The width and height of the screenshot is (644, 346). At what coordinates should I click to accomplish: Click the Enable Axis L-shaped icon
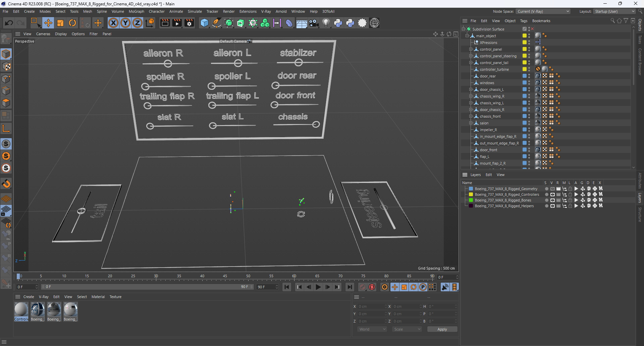[x=6, y=128]
